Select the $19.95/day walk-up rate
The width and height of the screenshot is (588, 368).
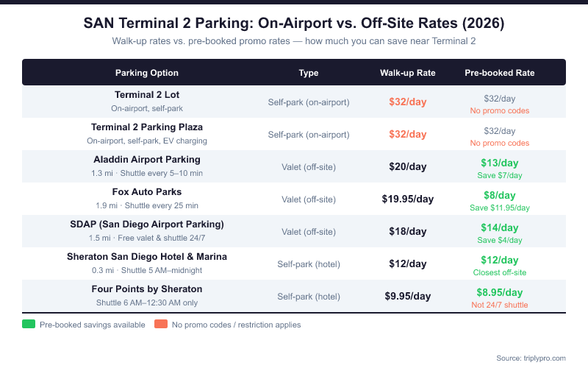(407, 199)
